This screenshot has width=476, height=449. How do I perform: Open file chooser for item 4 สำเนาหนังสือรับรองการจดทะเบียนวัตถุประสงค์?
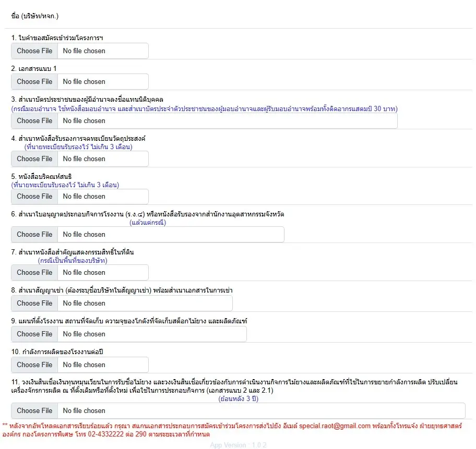[x=34, y=159]
